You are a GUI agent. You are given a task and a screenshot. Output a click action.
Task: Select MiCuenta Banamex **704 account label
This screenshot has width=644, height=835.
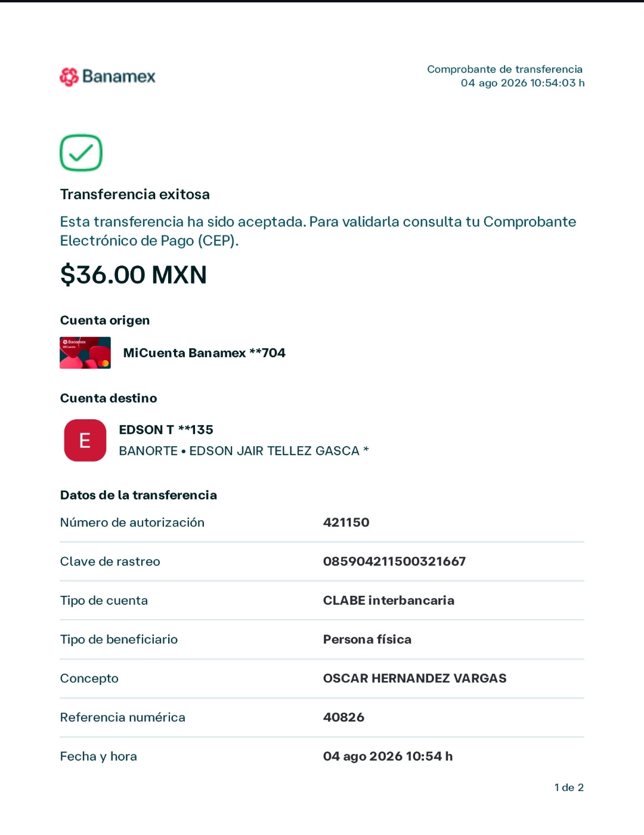[x=204, y=353]
